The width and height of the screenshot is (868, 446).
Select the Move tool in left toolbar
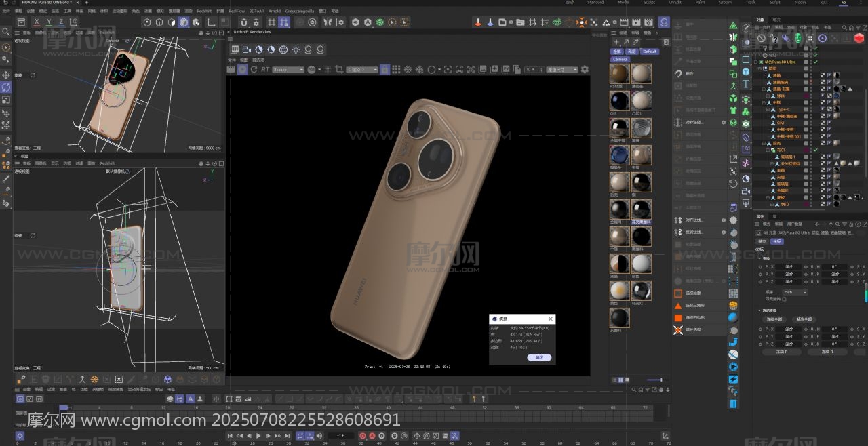6,75
